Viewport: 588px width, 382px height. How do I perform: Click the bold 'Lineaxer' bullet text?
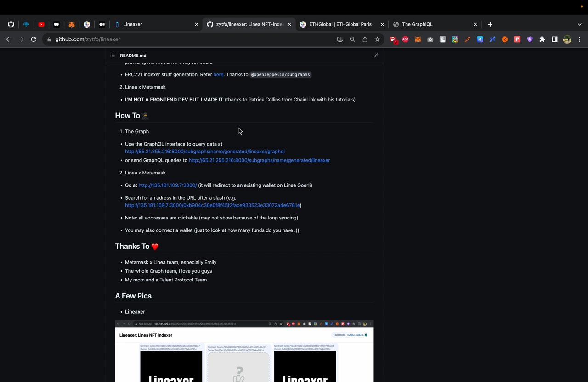point(135,312)
